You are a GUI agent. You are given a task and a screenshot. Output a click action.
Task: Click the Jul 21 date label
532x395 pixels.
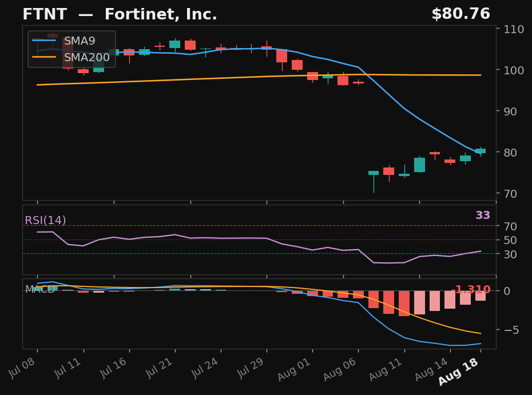159,367
